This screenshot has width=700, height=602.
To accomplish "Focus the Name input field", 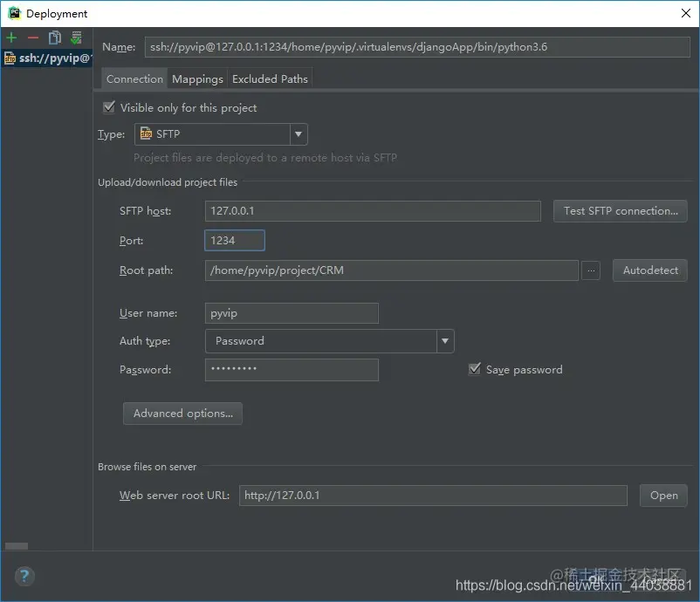I will pos(417,47).
